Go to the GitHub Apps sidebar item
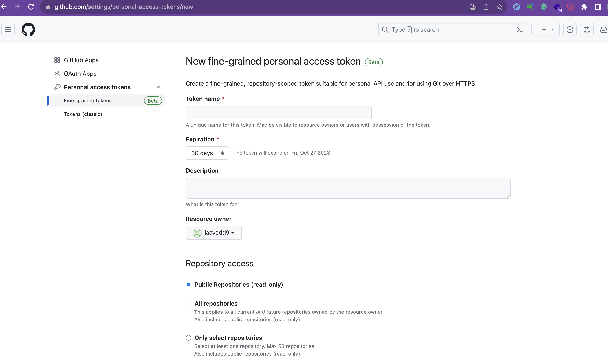Screen dimensions: 608x364 (x=81, y=60)
